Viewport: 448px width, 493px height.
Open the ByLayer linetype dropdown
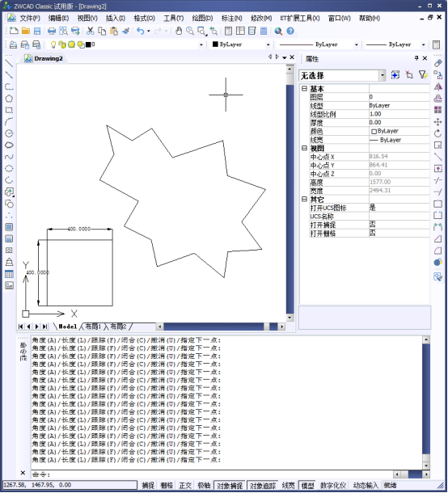click(x=356, y=44)
